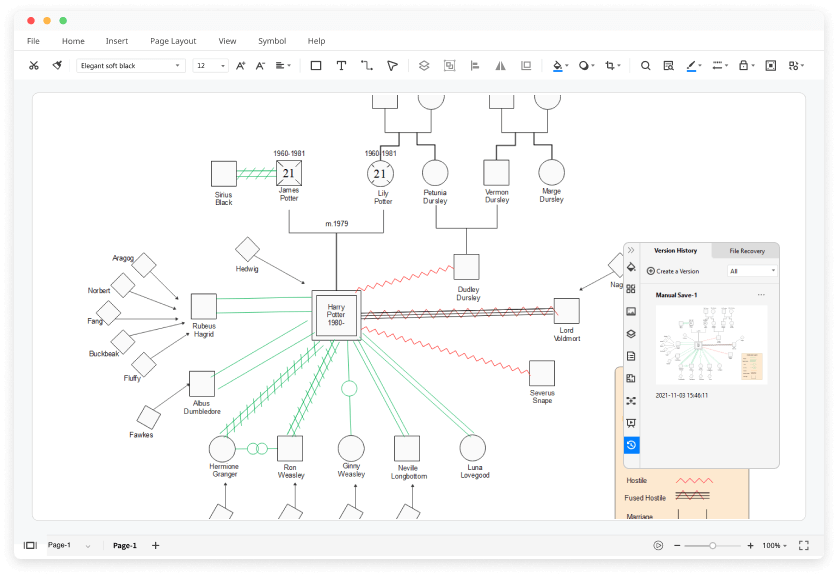Decrease font size with A- icon
Image resolution: width=838 pixels, height=576 pixels.
point(260,65)
